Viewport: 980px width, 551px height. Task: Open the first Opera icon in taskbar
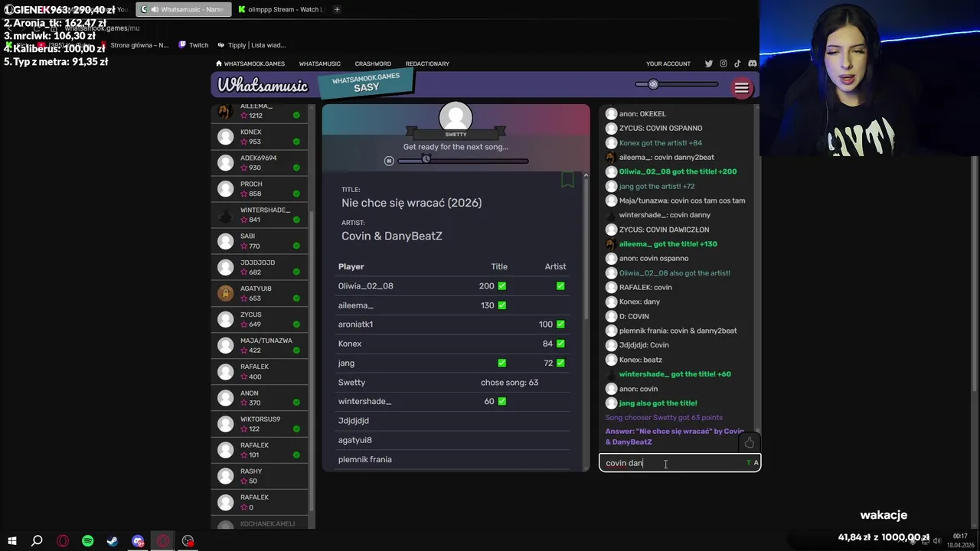[63, 541]
